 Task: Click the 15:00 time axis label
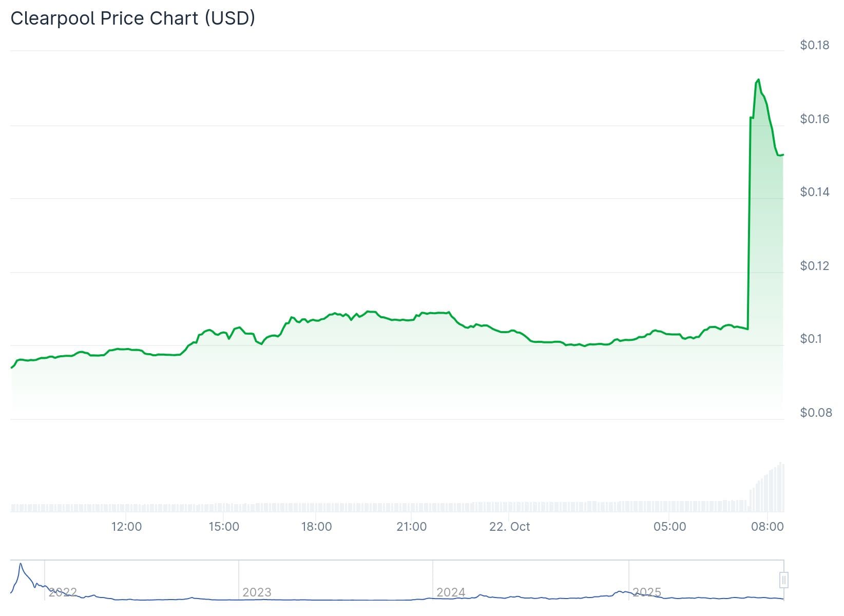tap(224, 527)
